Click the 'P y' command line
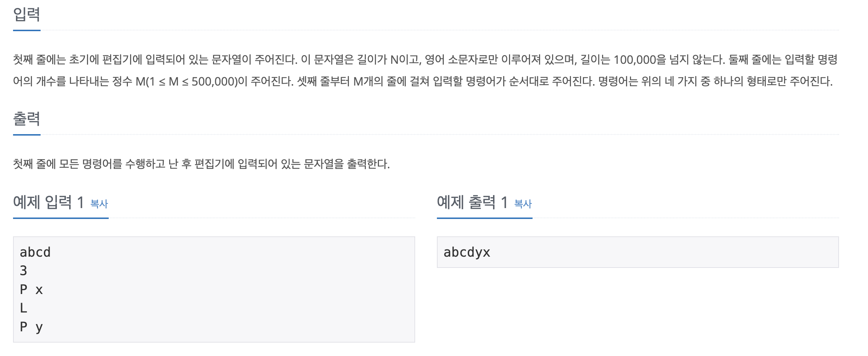 tap(32, 327)
